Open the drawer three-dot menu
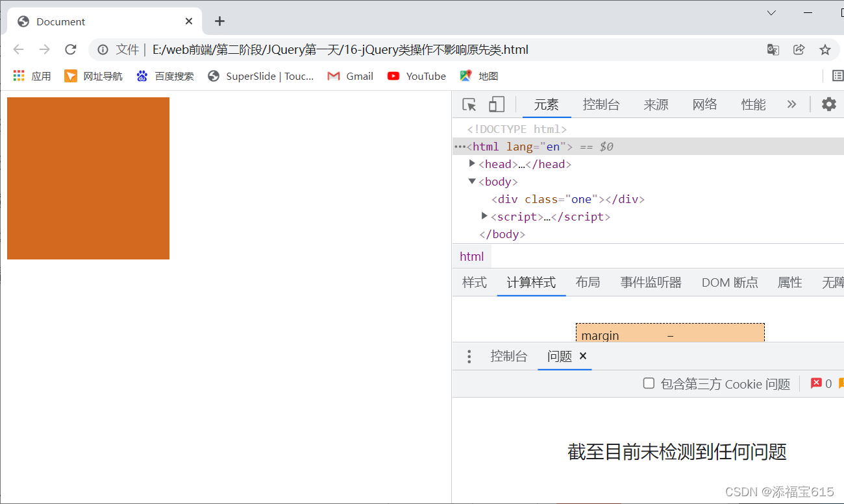Image resolution: width=844 pixels, height=504 pixels. 469,356
